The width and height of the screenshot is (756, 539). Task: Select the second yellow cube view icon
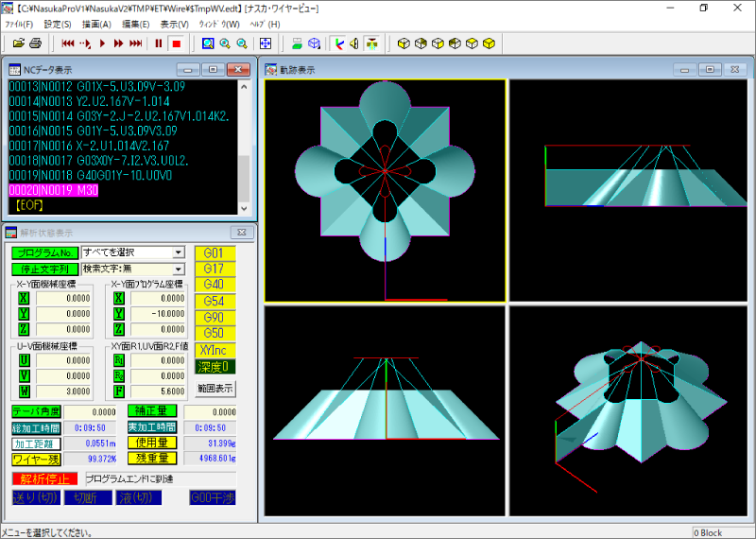tap(421, 43)
